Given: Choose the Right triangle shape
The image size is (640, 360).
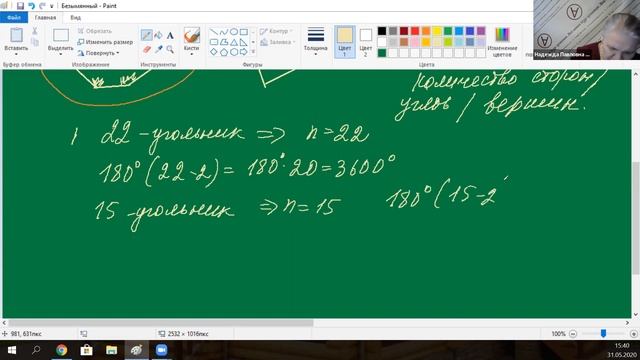Looking at the screenshot, I should point(244,42).
